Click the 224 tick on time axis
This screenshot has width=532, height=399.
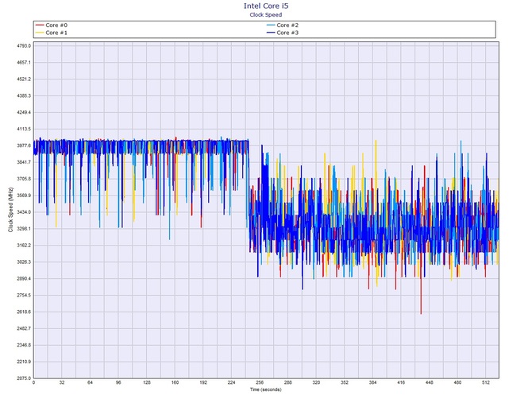coord(231,382)
